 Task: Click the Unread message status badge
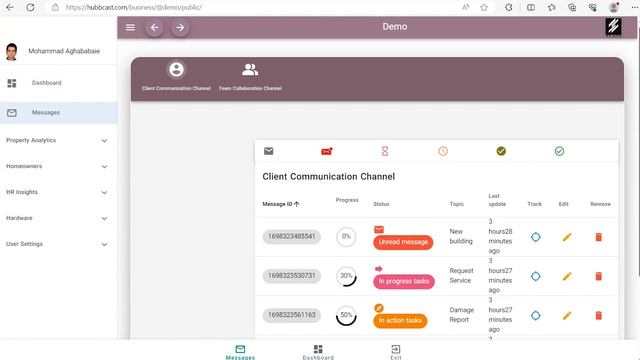tap(403, 242)
